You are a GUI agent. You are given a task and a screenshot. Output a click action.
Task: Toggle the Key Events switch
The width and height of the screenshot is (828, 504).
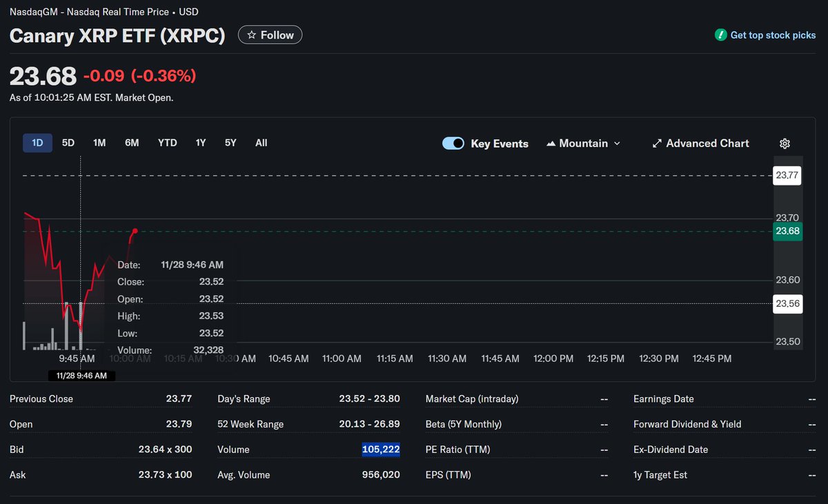coord(453,143)
